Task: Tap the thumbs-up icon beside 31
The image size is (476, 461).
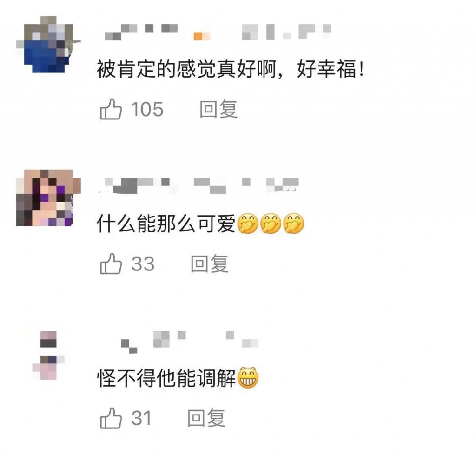Action: coord(111,418)
